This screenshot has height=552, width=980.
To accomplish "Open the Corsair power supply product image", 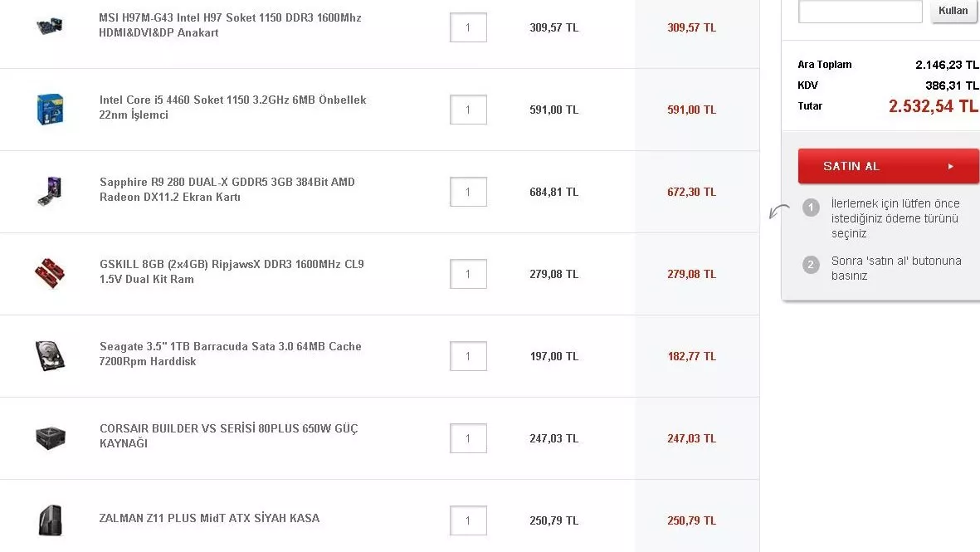I will tap(51, 437).
